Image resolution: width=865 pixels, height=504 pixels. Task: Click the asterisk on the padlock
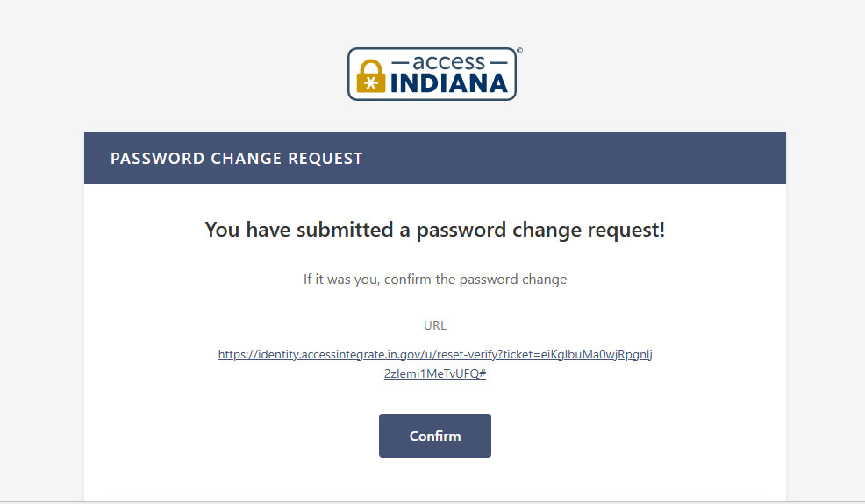click(370, 84)
